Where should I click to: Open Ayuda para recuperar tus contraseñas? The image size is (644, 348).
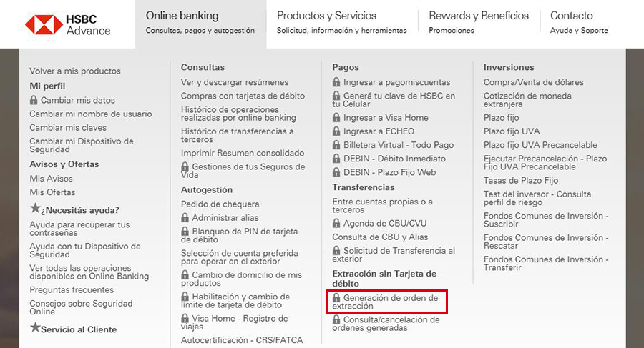tap(79, 229)
